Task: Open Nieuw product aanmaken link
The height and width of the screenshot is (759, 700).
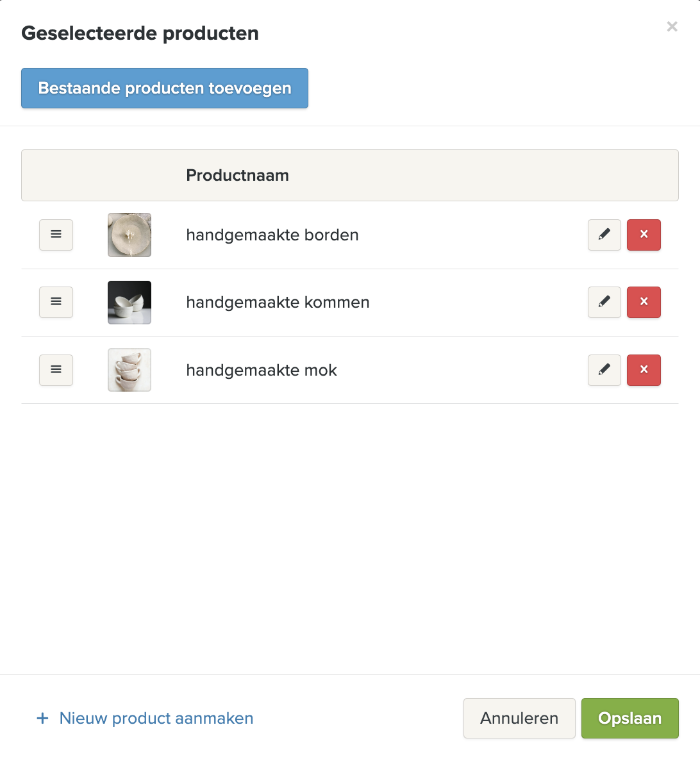Action: (145, 718)
